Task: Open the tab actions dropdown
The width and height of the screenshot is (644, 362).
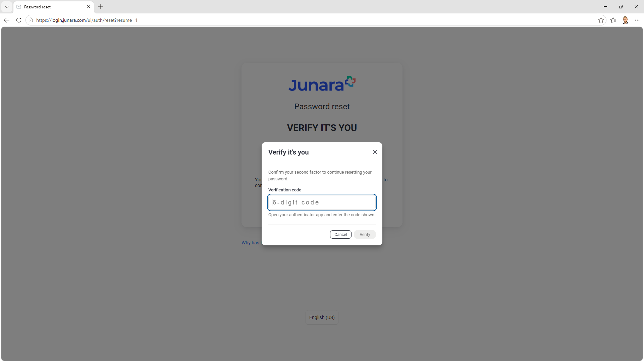Action: click(7, 7)
